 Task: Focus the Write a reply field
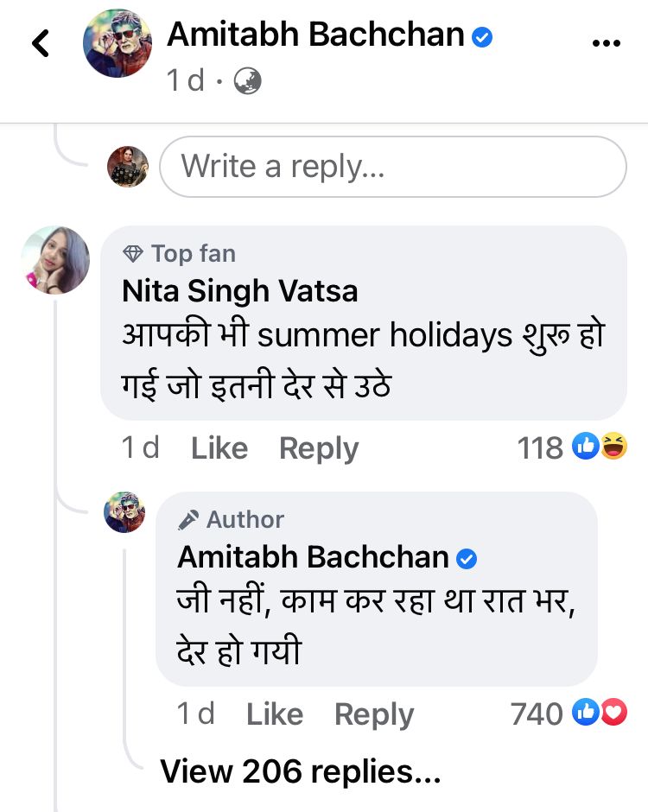pyautogui.click(x=391, y=166)
